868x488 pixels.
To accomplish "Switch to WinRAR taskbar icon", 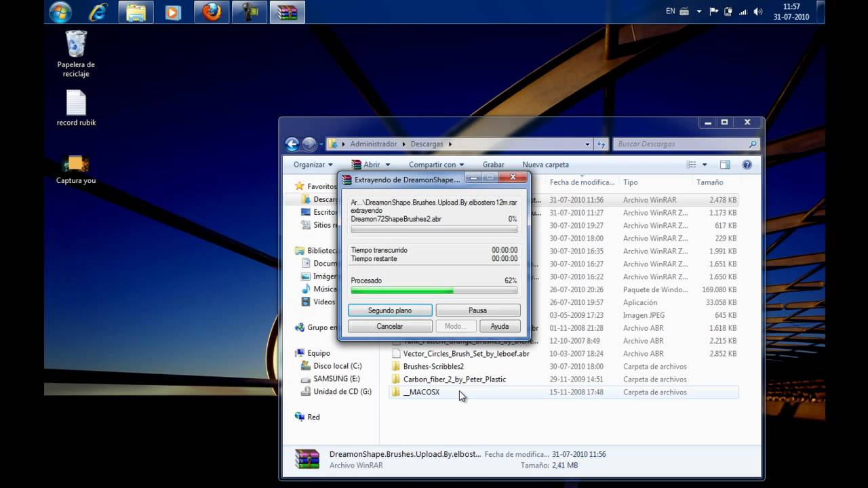I will click(x=288, y=12).
